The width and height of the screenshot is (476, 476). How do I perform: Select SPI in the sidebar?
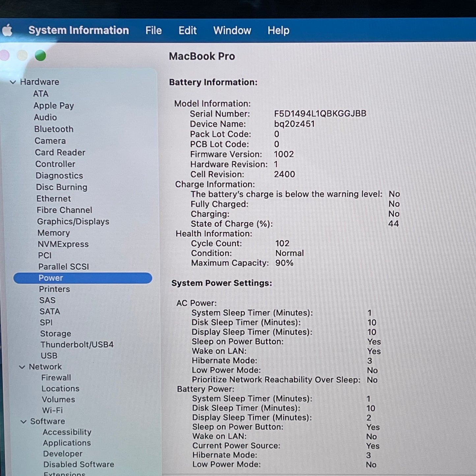click(x=46, y=323)
